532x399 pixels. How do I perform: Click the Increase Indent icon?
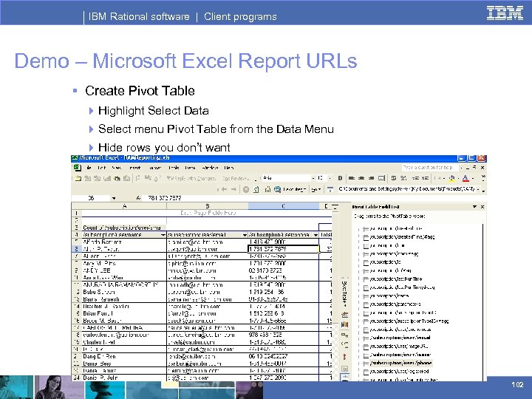pyautogui.click(x=425, y=178)
